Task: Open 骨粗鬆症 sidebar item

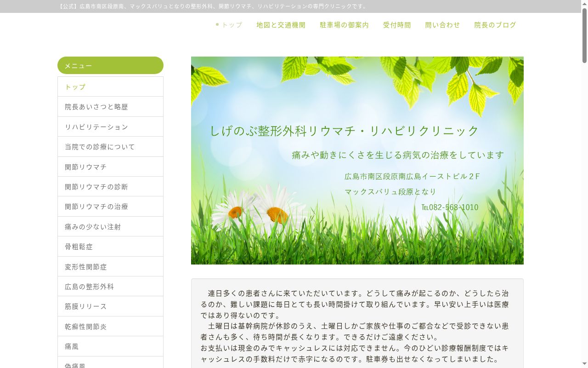Action: 110,247
